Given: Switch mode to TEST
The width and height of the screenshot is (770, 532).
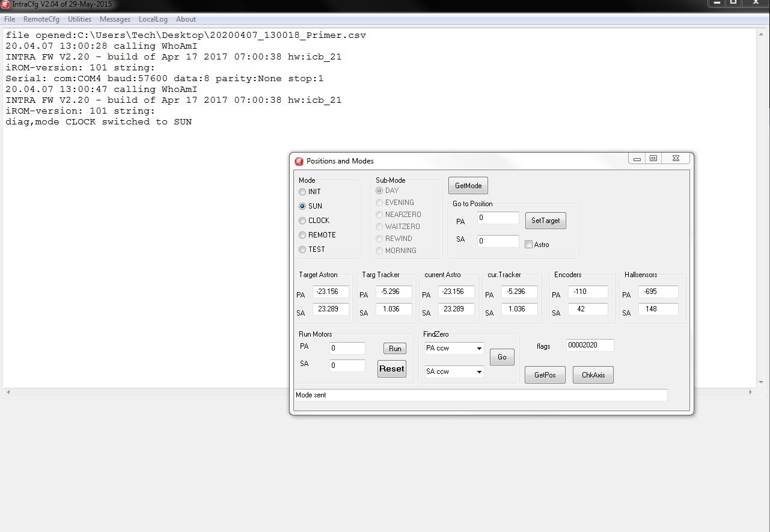Looking at the screenshot, I should point(302,249).
